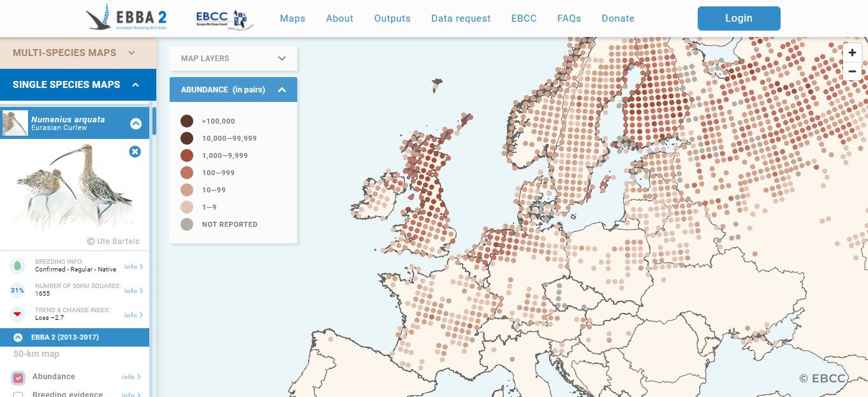Open the Donate menu item
The image size is (868, 397).
pos(618,18)
